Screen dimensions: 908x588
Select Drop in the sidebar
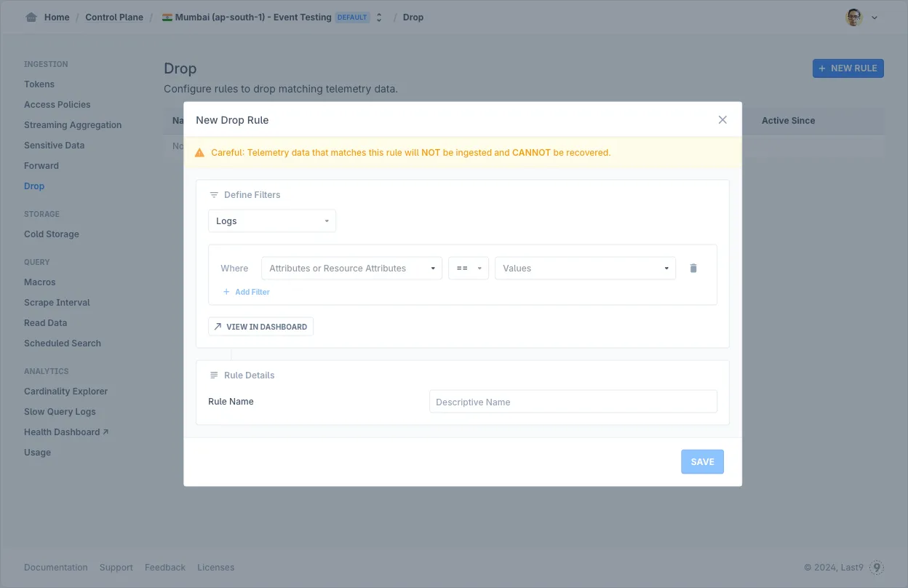[x=34, y=186]
